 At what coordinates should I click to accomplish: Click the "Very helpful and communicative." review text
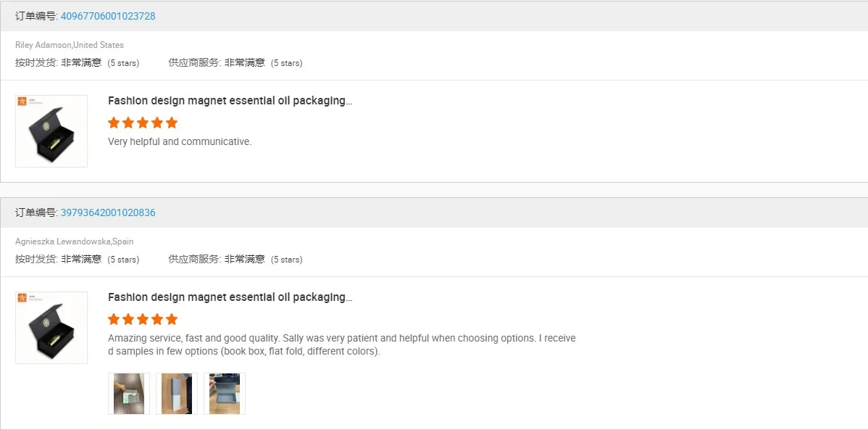180,141
